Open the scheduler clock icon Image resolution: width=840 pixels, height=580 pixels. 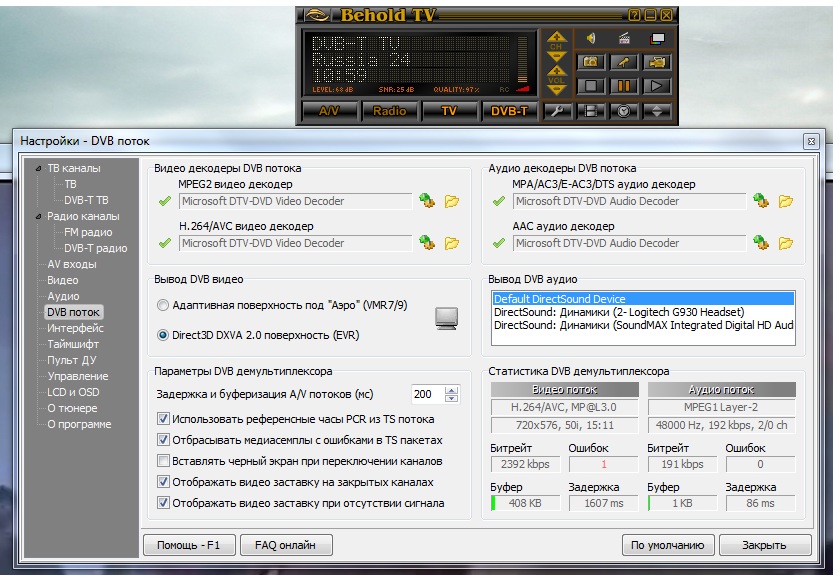(x=624, y=111)
